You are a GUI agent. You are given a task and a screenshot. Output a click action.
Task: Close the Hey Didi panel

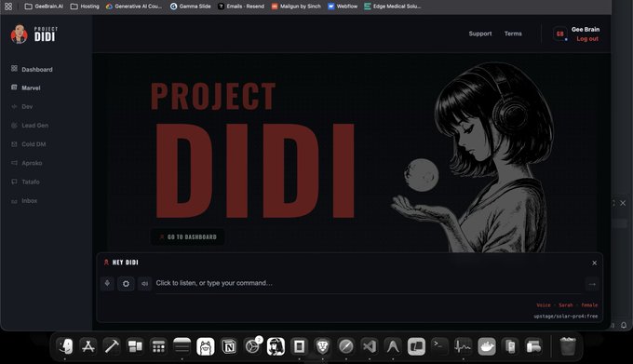594,263
